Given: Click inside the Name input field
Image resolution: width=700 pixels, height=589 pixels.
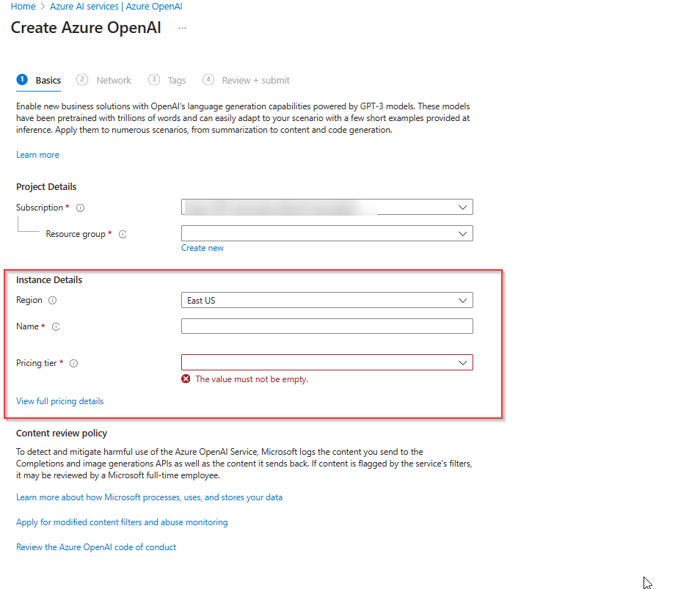Looking at the screenshot, I should 327,326.
